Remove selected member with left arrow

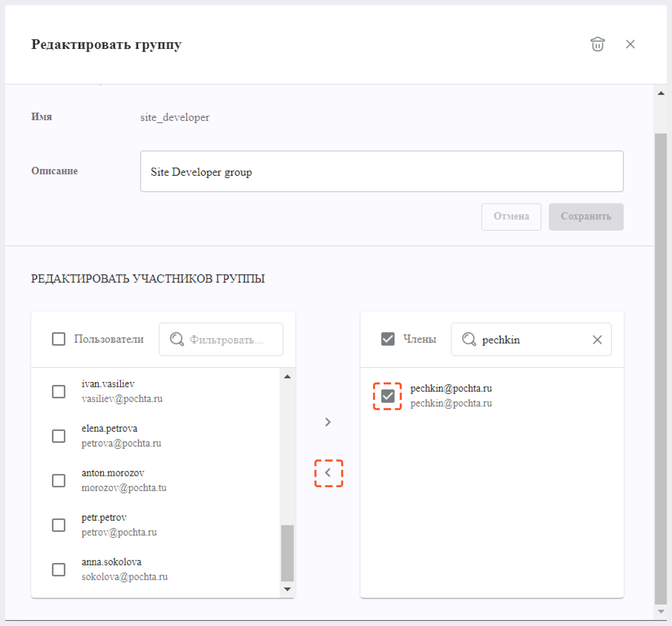point(328,473)
